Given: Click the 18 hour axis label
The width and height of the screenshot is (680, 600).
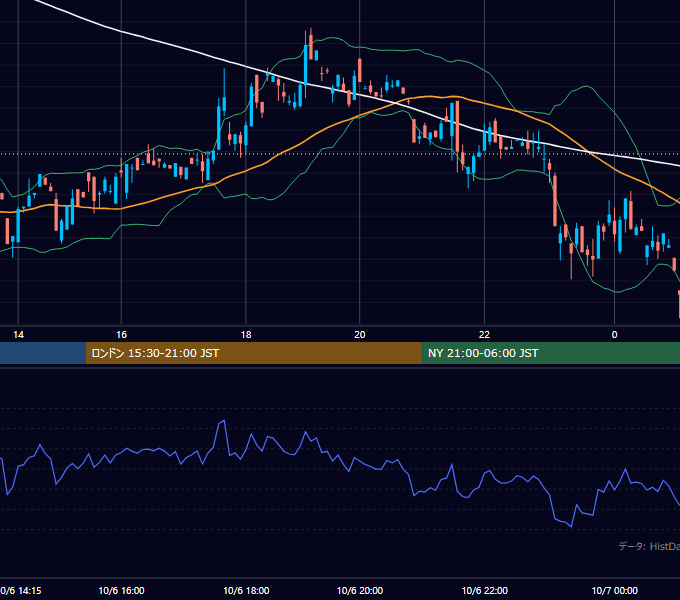Looking at the screenshot, I should tap(246, 335).
